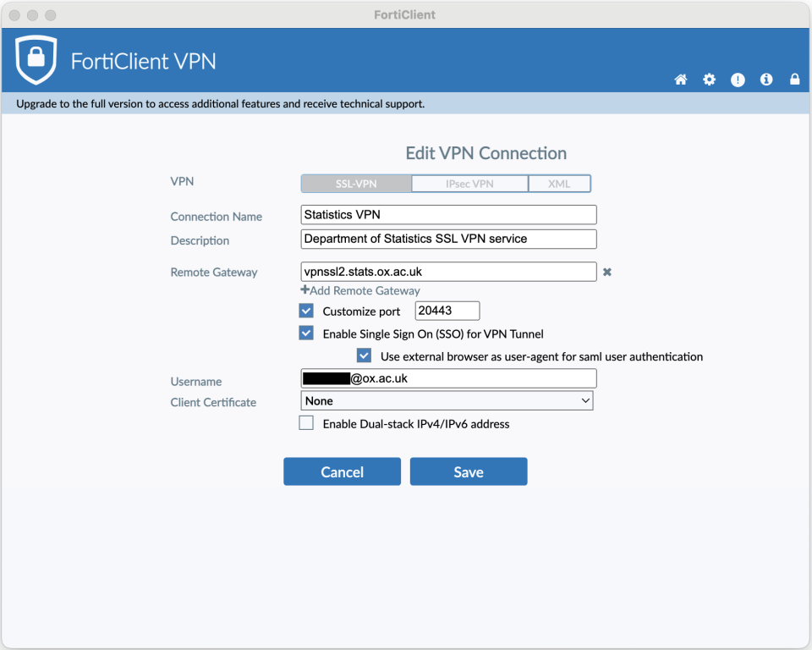The image size is (812, 650).
Task: Open settings gear icon in header
Action: (709, 80)
